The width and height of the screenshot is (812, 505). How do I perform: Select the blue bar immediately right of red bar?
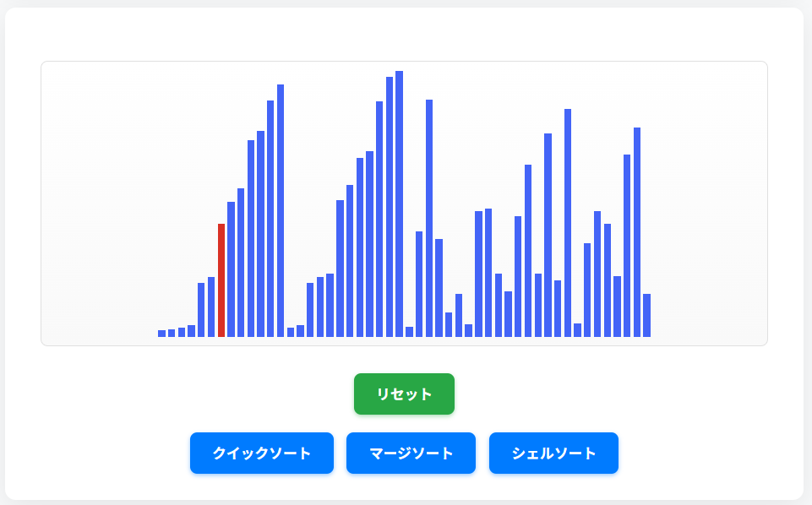(231, 269)
